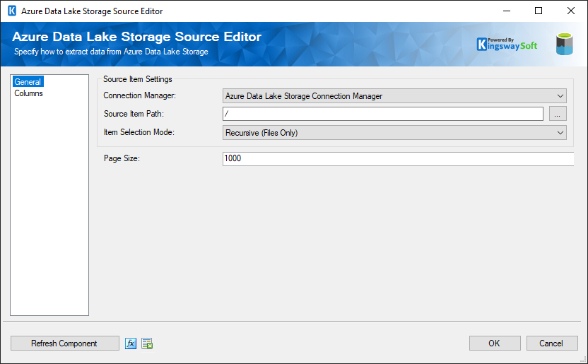Click the Connection Manager label

click(x=139, y=95)
